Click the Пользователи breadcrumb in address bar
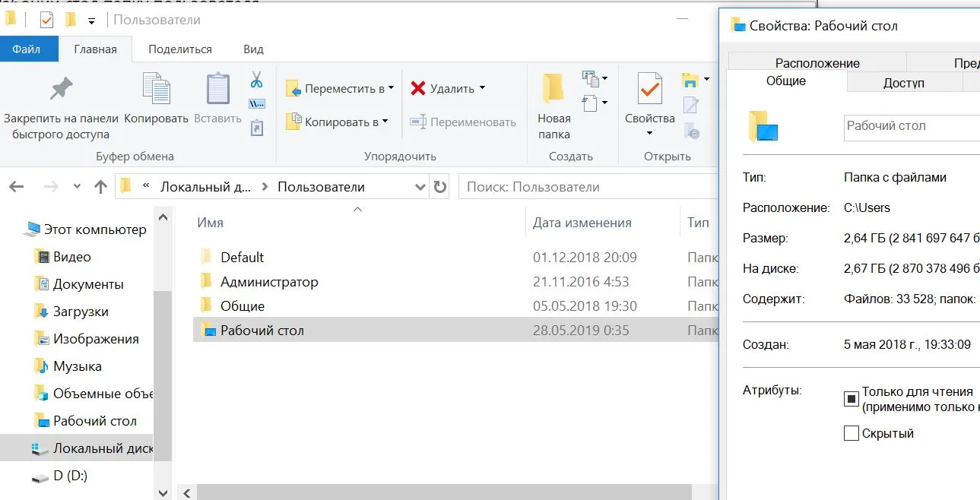This screenshot has height=500, width=980. coord(321,186)
